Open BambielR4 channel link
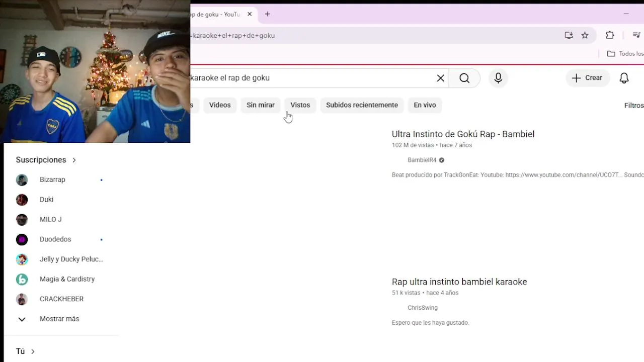The height and width of the screenshot is (362, 644). (x=422, y=160)
